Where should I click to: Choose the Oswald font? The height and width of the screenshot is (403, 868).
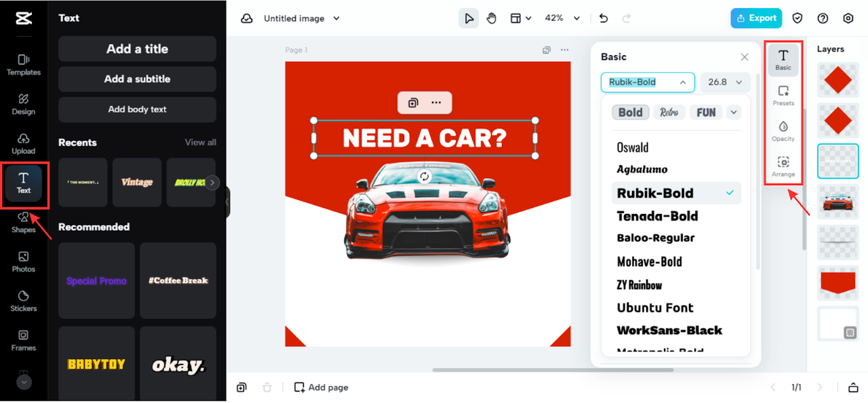tap(676, 147)
